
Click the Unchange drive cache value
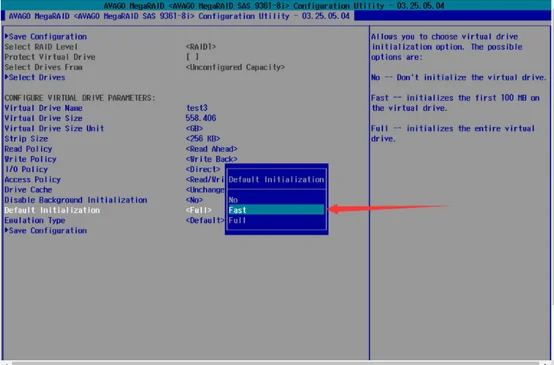205,190
